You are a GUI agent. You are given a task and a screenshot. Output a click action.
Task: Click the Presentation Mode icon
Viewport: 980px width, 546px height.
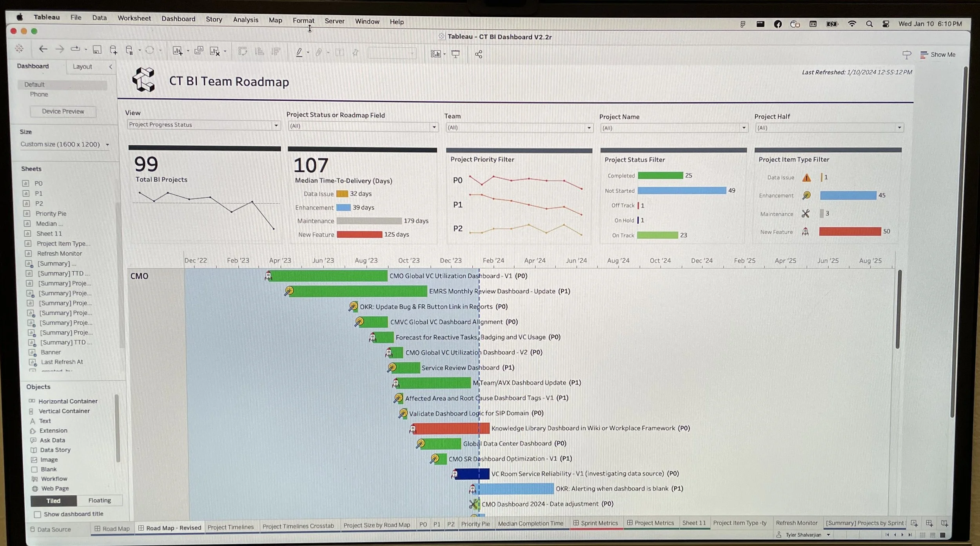click(x=456, y=54)
